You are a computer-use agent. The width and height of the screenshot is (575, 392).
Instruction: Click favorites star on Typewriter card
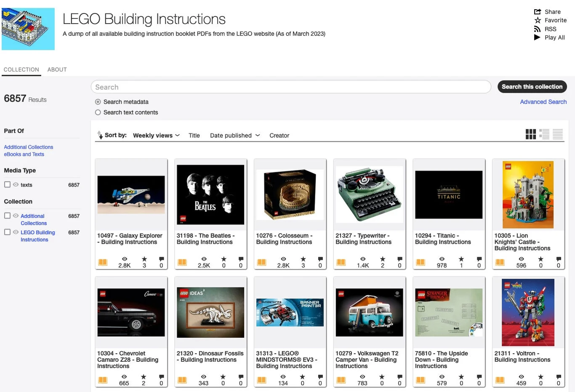[383, 259]
